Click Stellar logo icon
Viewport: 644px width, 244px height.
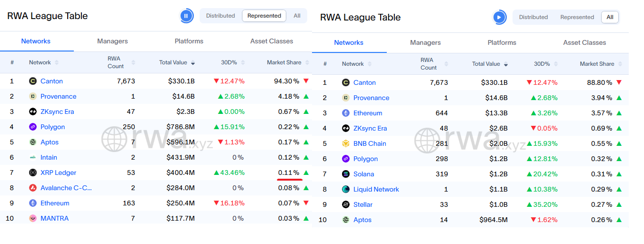(x=346, y=204)
